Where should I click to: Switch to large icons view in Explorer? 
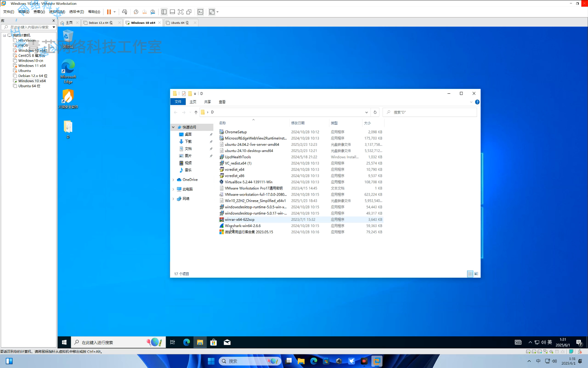click(x=476, y=274)
